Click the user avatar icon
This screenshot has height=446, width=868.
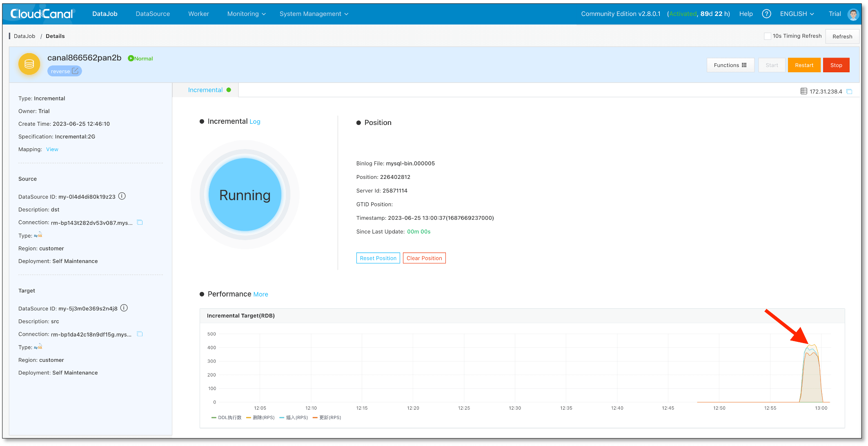pyautogui.click(x=853, y=14)
